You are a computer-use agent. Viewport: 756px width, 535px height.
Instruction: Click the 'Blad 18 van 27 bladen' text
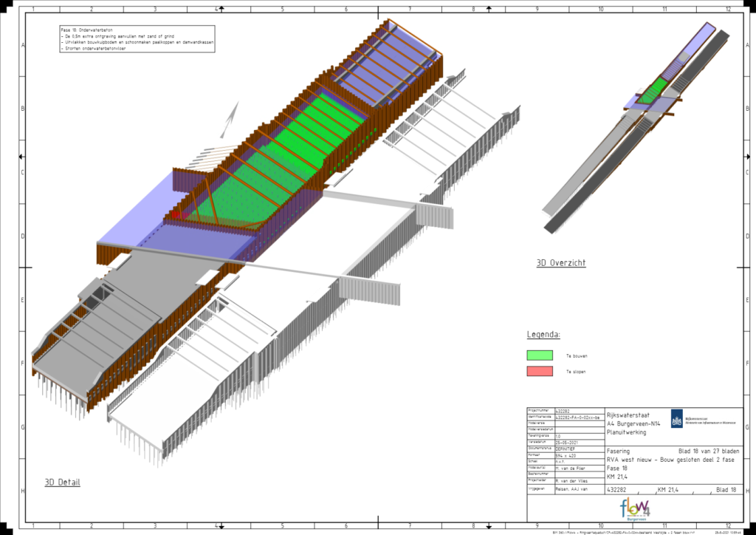coord(707,450)
